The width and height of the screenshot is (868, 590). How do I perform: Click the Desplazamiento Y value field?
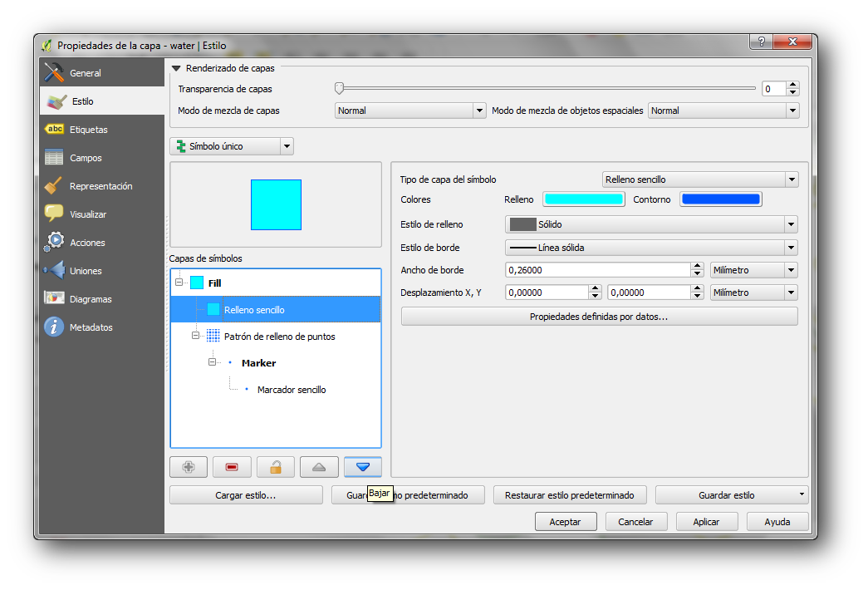(x=649, y=293)
